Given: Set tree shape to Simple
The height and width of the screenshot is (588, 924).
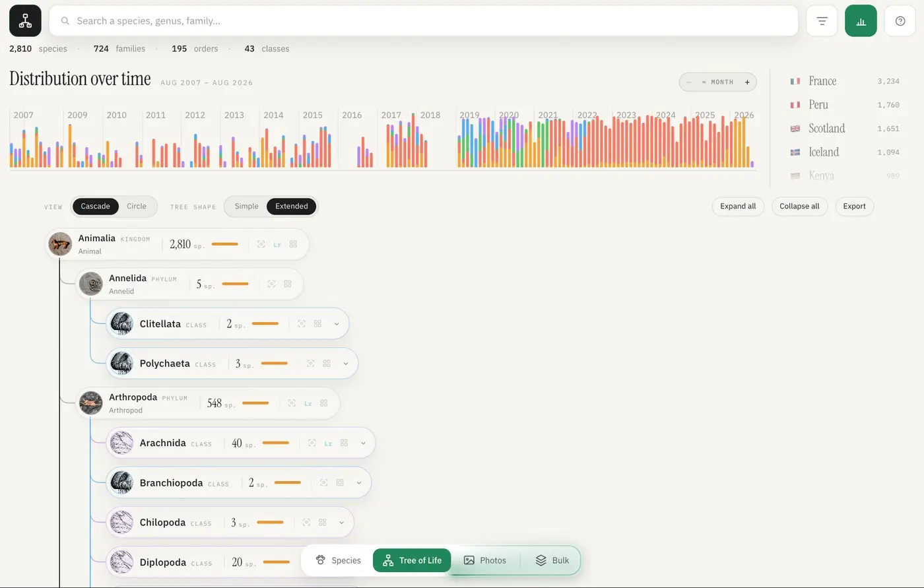Looking at the screenshot, I should [246, 206].
